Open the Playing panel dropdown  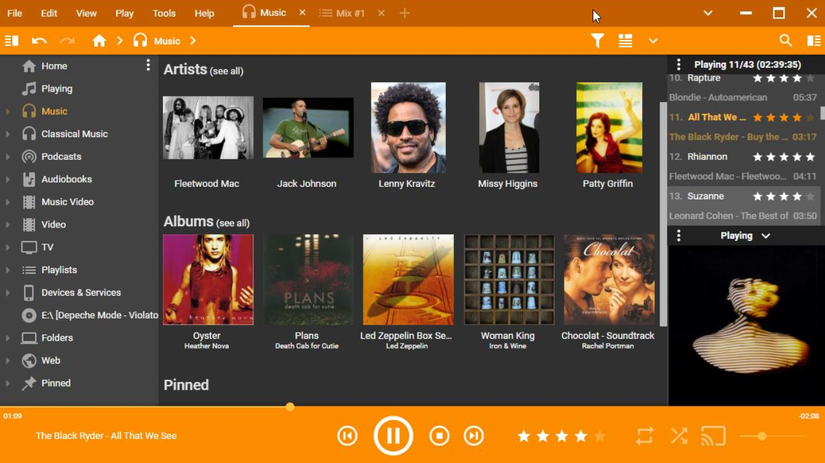point(765,236)
